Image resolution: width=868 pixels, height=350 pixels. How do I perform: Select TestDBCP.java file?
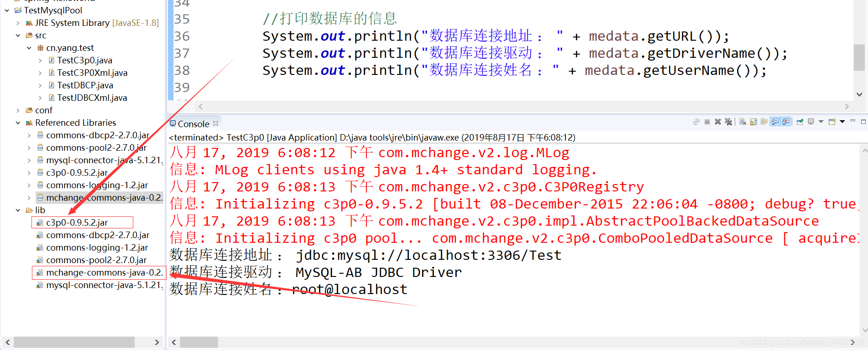pos(85,85)
